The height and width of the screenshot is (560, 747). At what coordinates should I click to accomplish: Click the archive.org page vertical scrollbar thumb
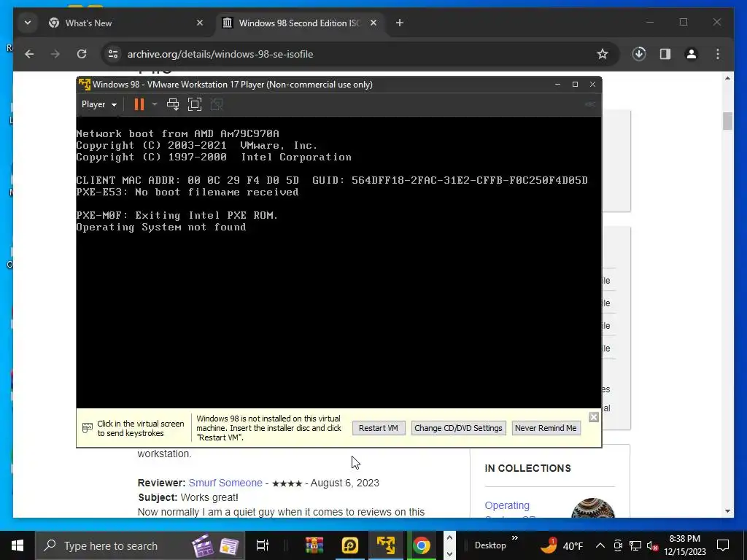point(727,121)
